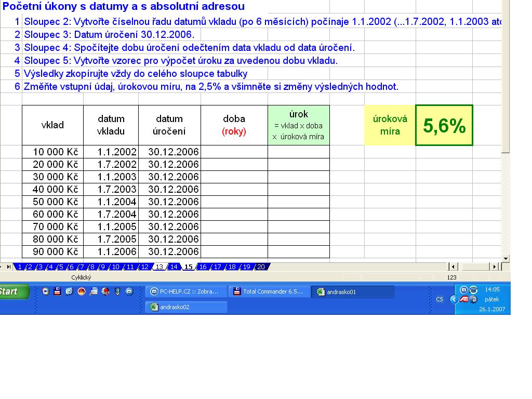Image resolution: width=532 pixels, height=399 pixels.
Task: Expand hidden tray icons arrow
Action: coord(454,299)
